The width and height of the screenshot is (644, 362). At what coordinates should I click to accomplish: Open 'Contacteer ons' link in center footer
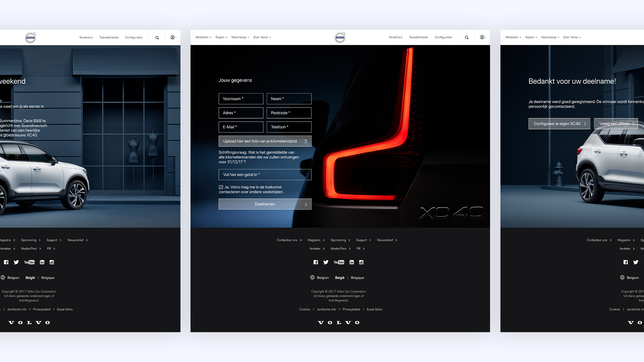click(x=289, y=240)
